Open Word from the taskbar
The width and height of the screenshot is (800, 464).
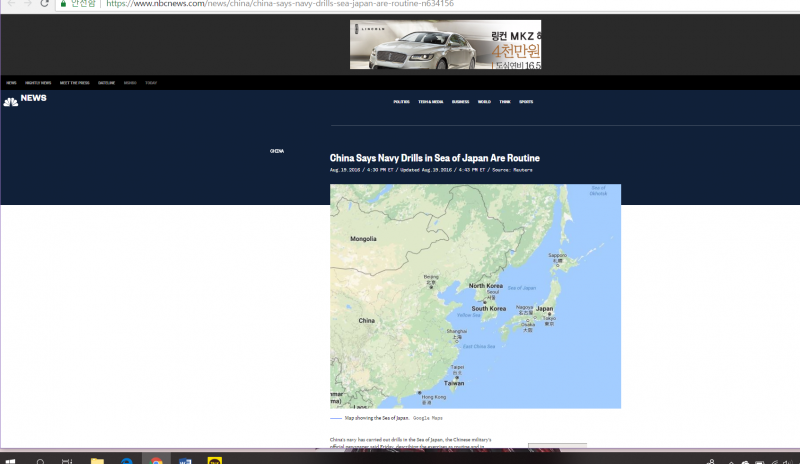coord(185,462)
